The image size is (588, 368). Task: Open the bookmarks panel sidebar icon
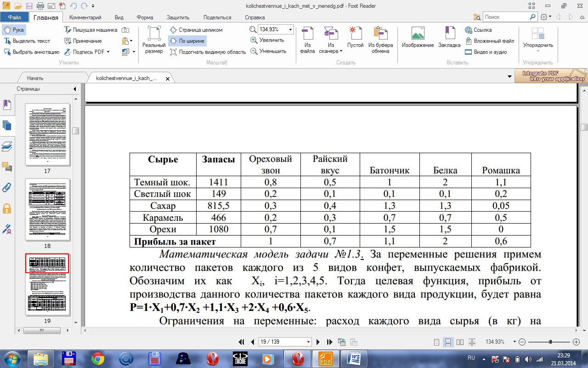(x=6, y=105)
